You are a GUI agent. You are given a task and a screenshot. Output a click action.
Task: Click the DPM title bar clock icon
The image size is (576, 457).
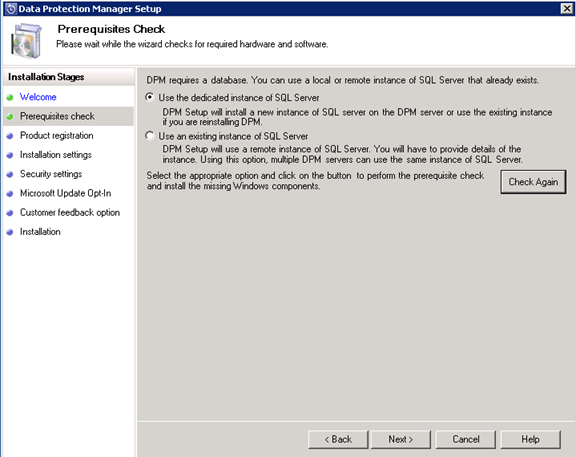pos(11,8)
